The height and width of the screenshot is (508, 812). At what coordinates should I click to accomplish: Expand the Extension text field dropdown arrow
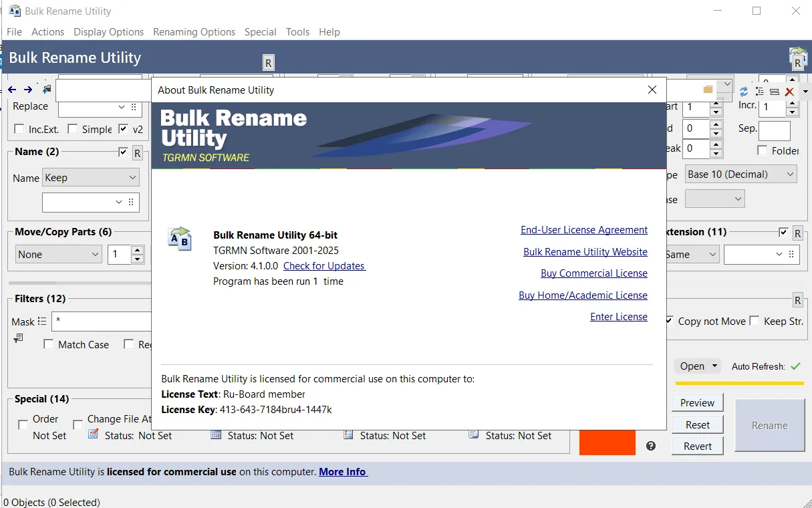pyautogui.click(x=779, y=254)
